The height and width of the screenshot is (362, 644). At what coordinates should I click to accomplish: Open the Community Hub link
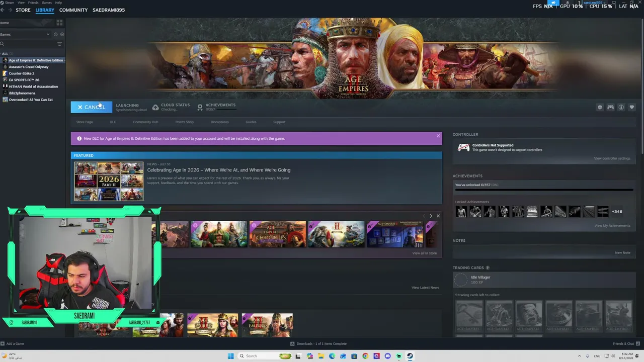pos(145,122)
